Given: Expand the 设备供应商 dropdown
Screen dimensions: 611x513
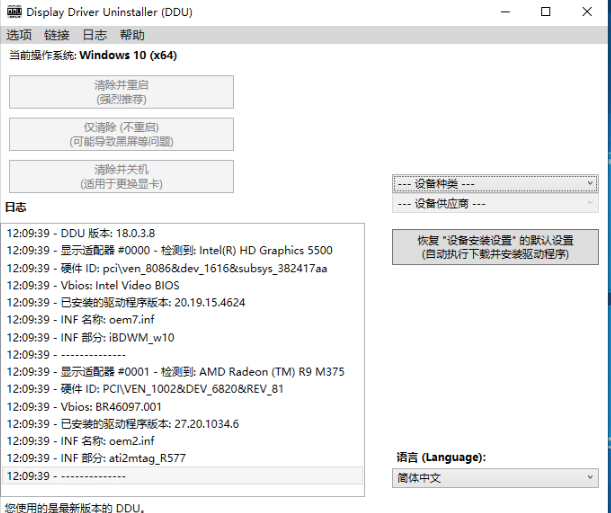Looking at the screenshot, I should pyautogui.click(x=495, y=203).
